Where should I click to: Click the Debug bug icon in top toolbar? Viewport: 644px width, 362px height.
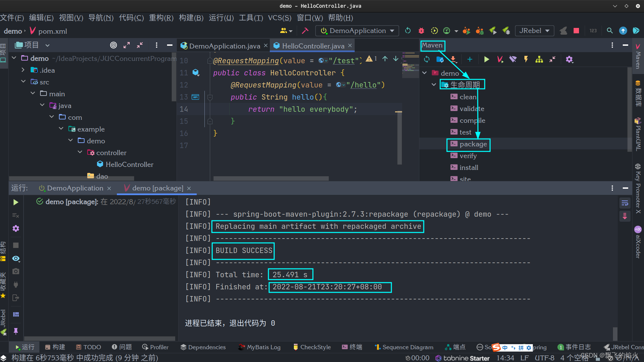(x=421, y=31)
